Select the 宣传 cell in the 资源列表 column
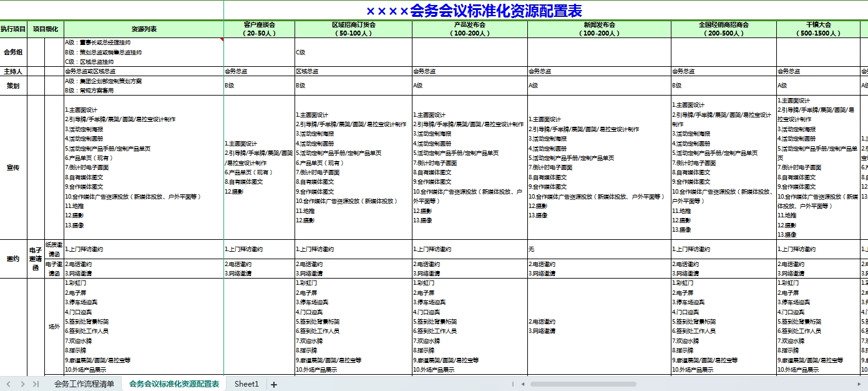The height and width of the screenshot is (391, 868). pos(144,167)
